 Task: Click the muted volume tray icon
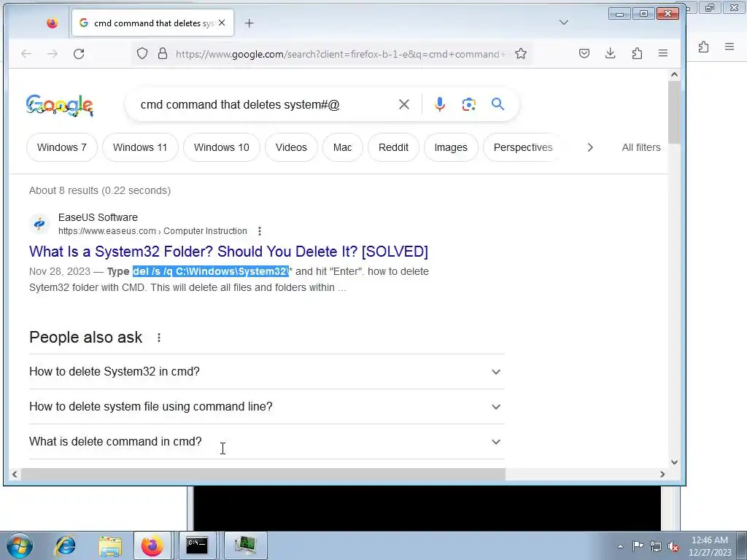coord(673,546)
